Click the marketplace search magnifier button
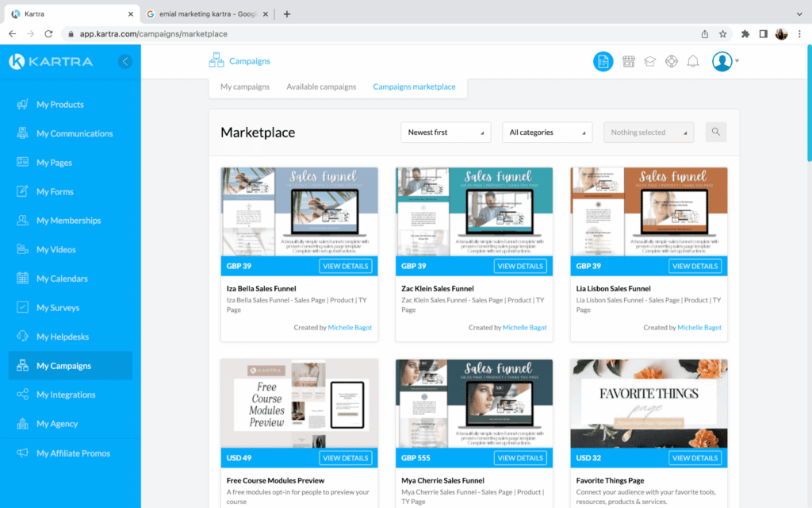812x508 pixels. coord(716,133)
